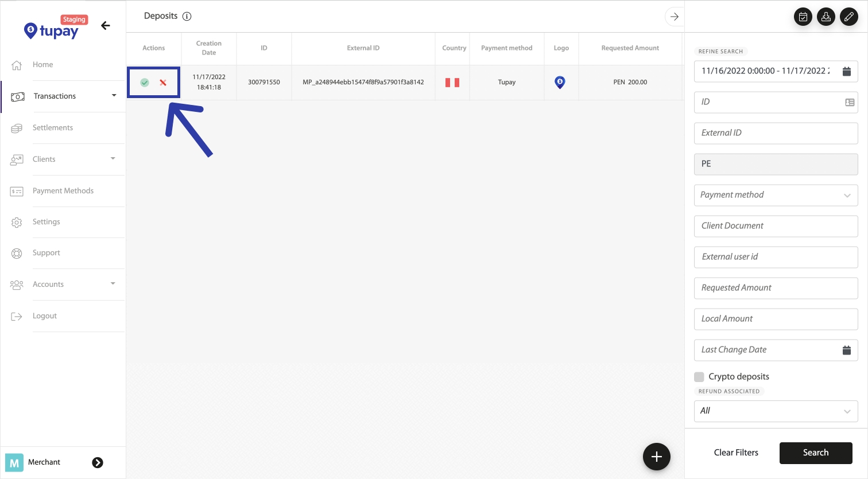Viewport: 868px width, 479px height.
Task: Open Payment Methods from the sidebar
Action: (x=63, y=191)
